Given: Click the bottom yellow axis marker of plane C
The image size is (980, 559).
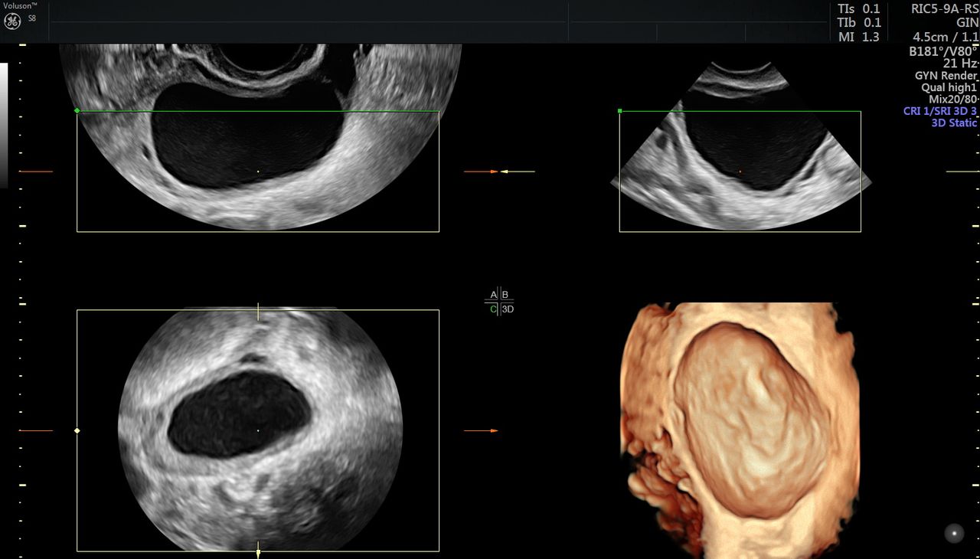Looking at the screenshot, I should tap(258, 550).
